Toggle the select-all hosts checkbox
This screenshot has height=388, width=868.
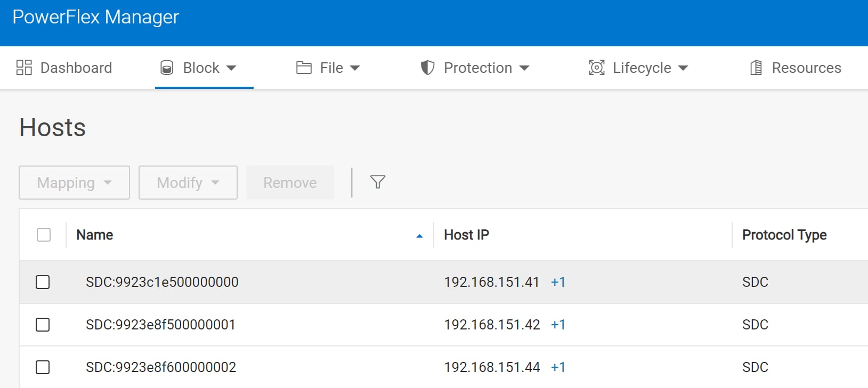click(44, 235)
